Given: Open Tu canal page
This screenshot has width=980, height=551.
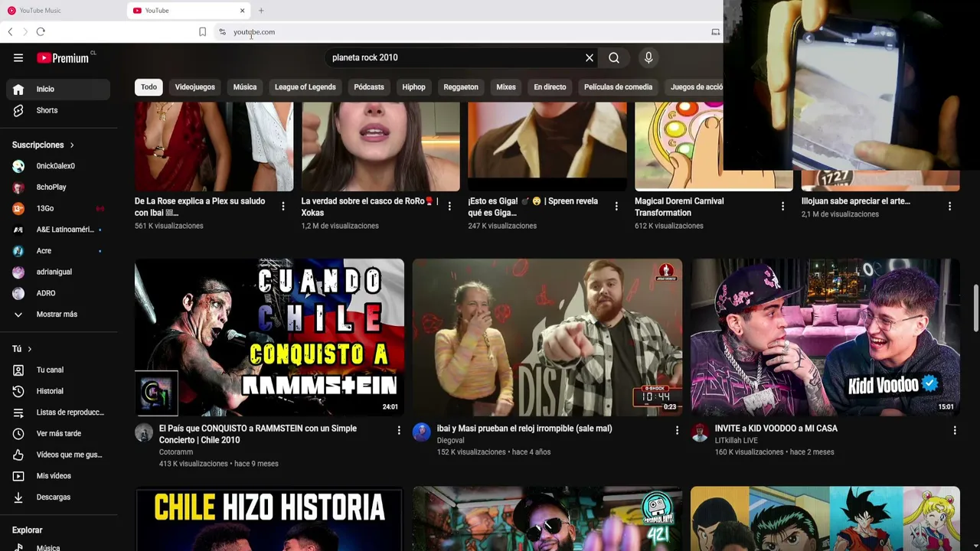Looking at the screenshot, I should 58,370.
